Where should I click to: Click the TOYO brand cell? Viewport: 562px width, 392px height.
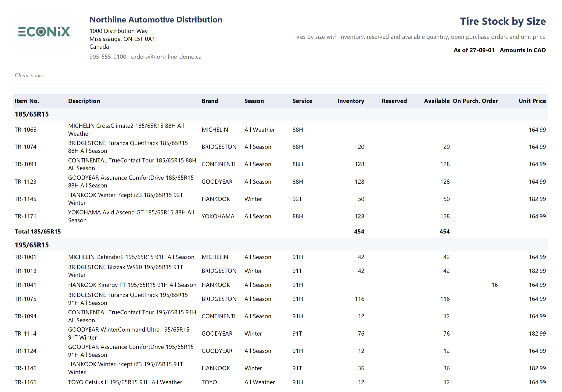[x=209, y=382]
